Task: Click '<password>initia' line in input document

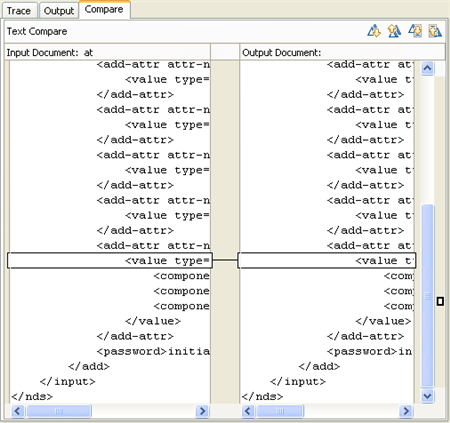Action: [x=153, y=351]
